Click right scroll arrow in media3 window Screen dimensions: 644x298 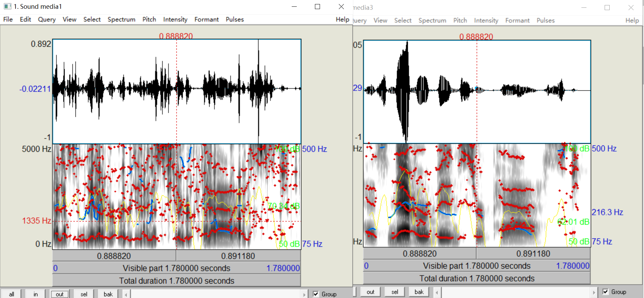594,292
